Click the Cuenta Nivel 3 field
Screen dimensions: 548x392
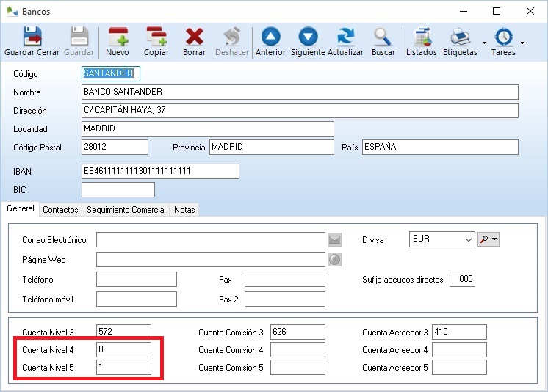point(123,332)
